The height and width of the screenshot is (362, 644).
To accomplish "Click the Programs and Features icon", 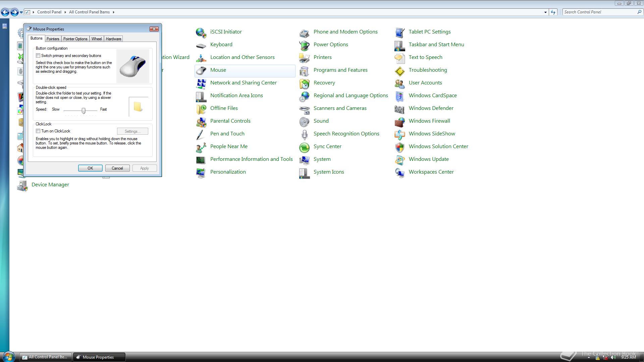I will tap(304, 70).
